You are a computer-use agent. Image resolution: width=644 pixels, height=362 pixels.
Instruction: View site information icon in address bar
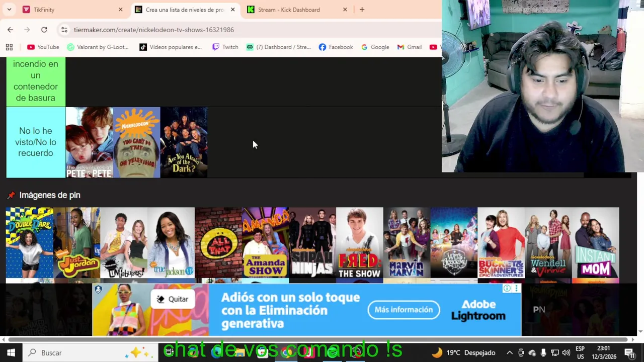point(64,30)
